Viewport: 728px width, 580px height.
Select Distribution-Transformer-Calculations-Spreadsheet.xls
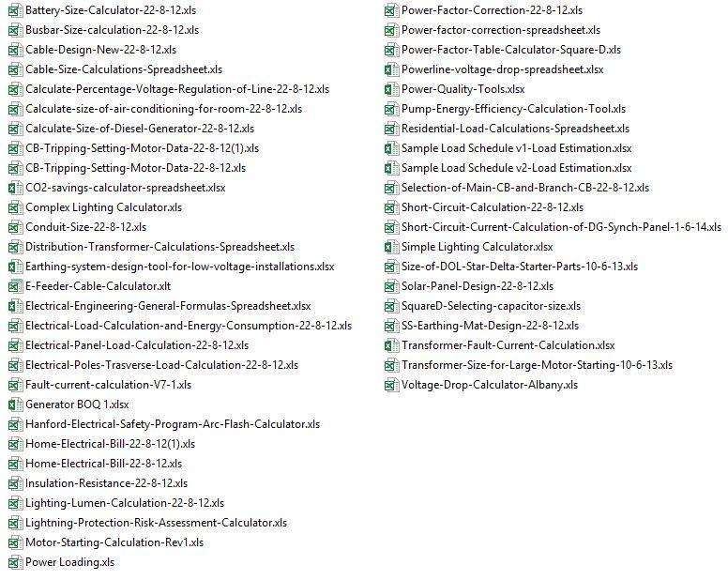pos(160,247)
